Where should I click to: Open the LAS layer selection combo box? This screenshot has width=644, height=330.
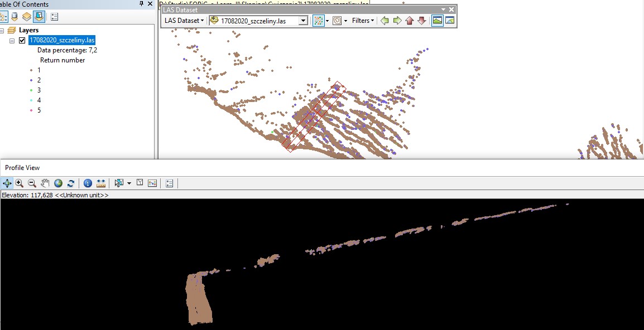click(303, 21)
